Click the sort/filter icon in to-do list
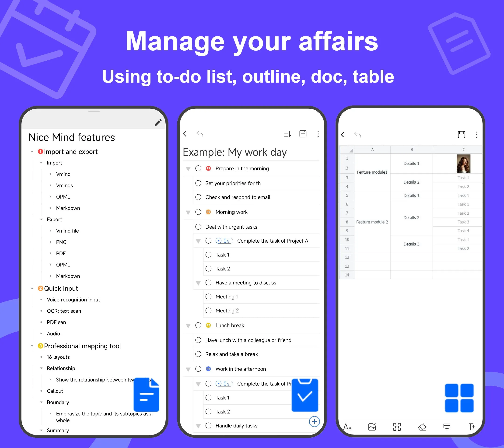The image size is (504, 448). [x=286, y=134]
